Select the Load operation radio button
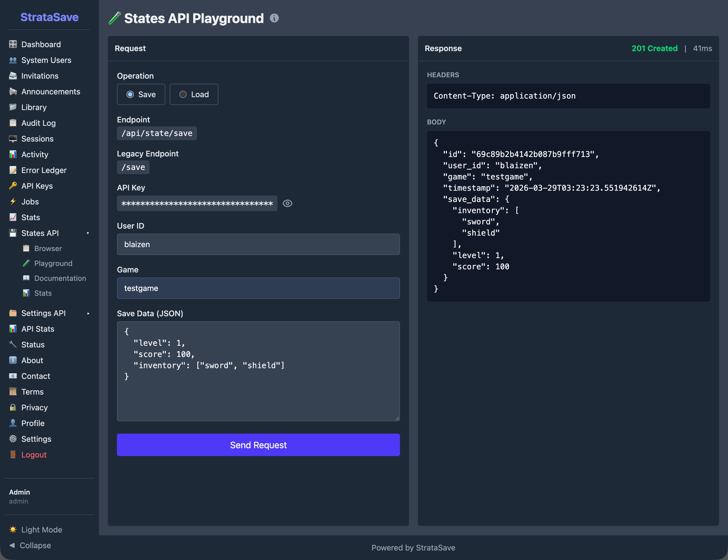Screen dimensions: 728x560 (x=183, y=94)
